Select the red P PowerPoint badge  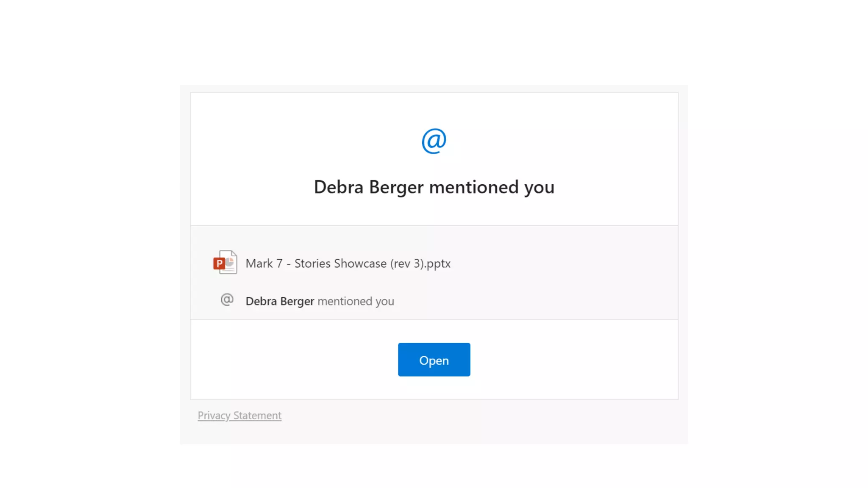point(219,264)
